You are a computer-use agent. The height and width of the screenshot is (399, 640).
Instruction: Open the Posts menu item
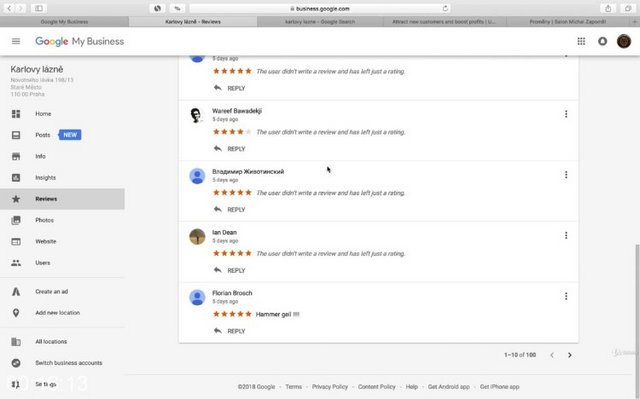coord(43,135)
